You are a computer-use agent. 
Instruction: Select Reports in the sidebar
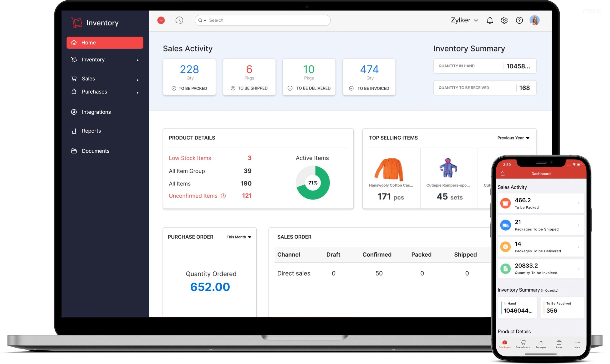(91, 131)
